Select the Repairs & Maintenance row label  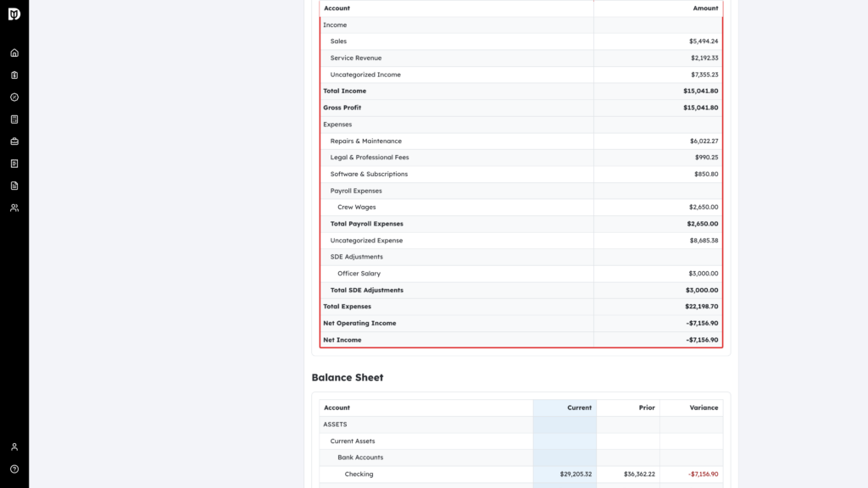click(366, 141)
